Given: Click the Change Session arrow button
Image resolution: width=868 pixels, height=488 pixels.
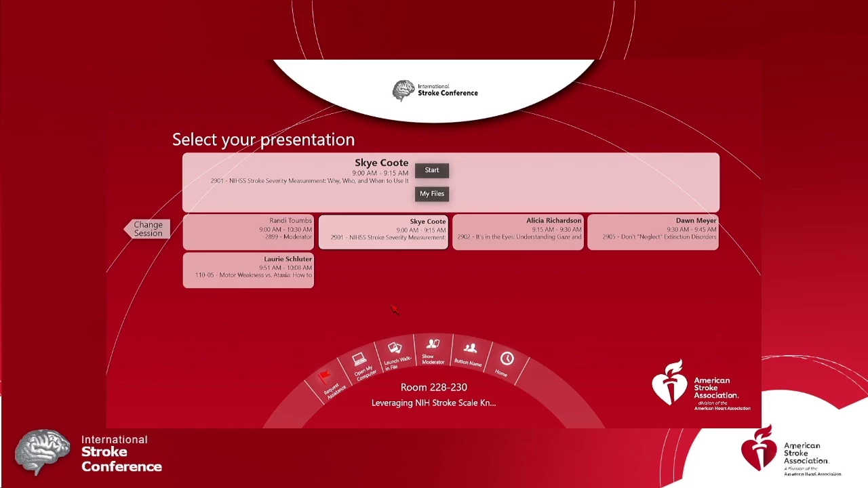Looking at the screenshot, I should pyautogui.click(x=146, y=229).
